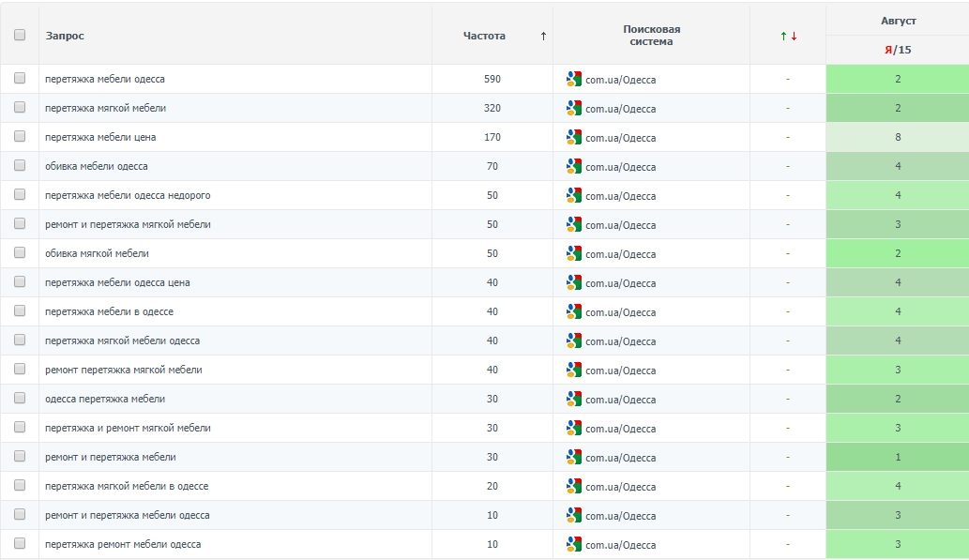Click search engine icon in 'обивка мебели одесса' row
Screen dimensions: 969x560
click(574, 167)
